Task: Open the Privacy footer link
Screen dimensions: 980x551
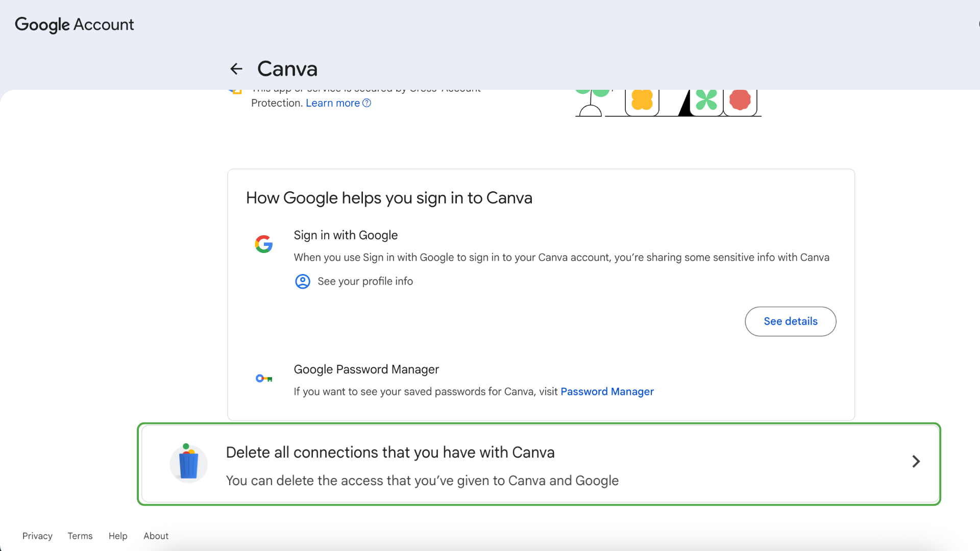Action: 37,536
